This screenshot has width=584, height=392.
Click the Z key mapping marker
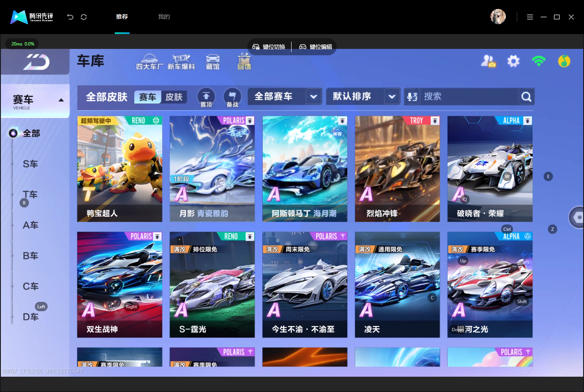553,229
